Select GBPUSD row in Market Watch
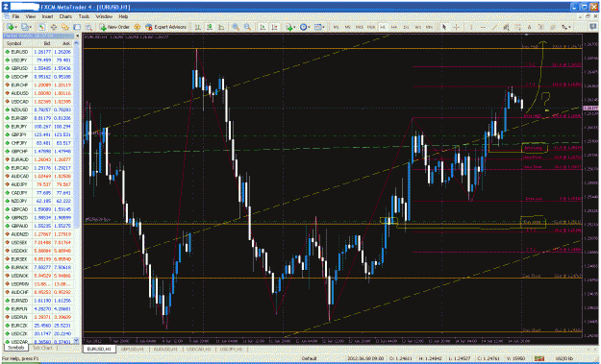 tap(38, 68)
